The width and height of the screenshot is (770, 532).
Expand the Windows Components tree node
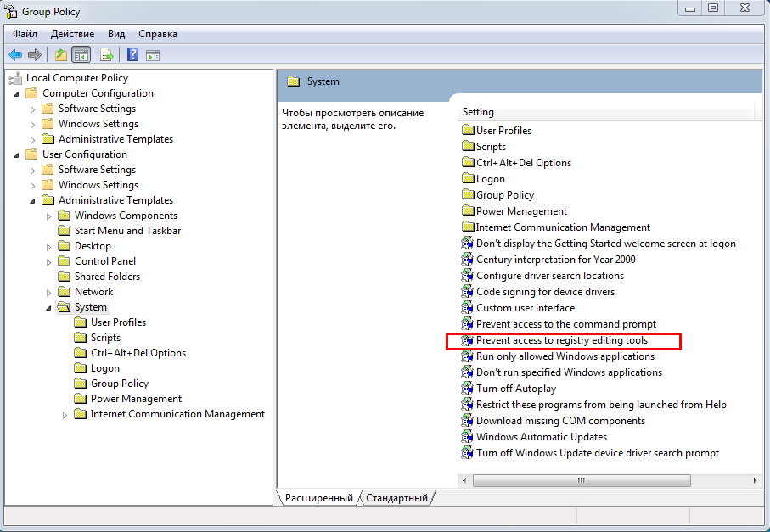pyautogui.click(x=49, y=216)
